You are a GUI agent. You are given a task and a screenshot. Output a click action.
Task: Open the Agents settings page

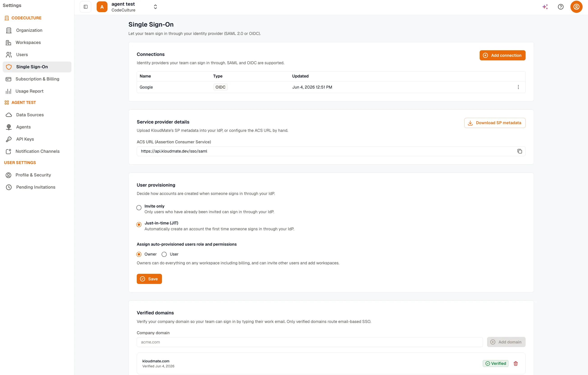[x=37, y=127]
